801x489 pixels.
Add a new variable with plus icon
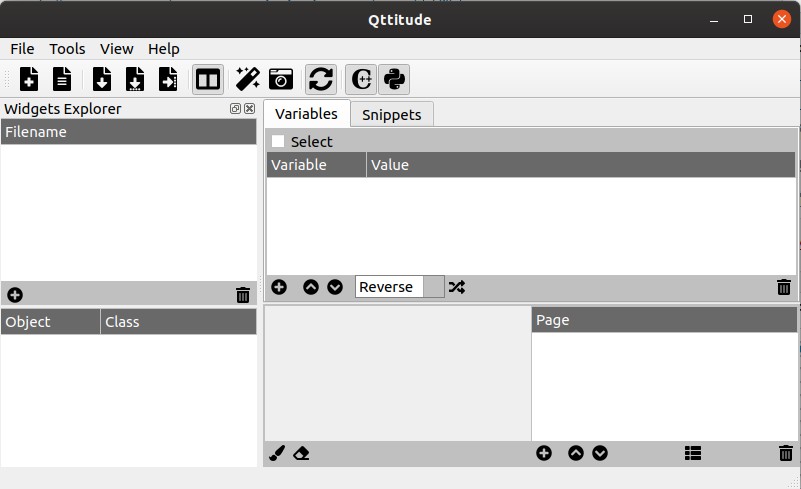279,287
